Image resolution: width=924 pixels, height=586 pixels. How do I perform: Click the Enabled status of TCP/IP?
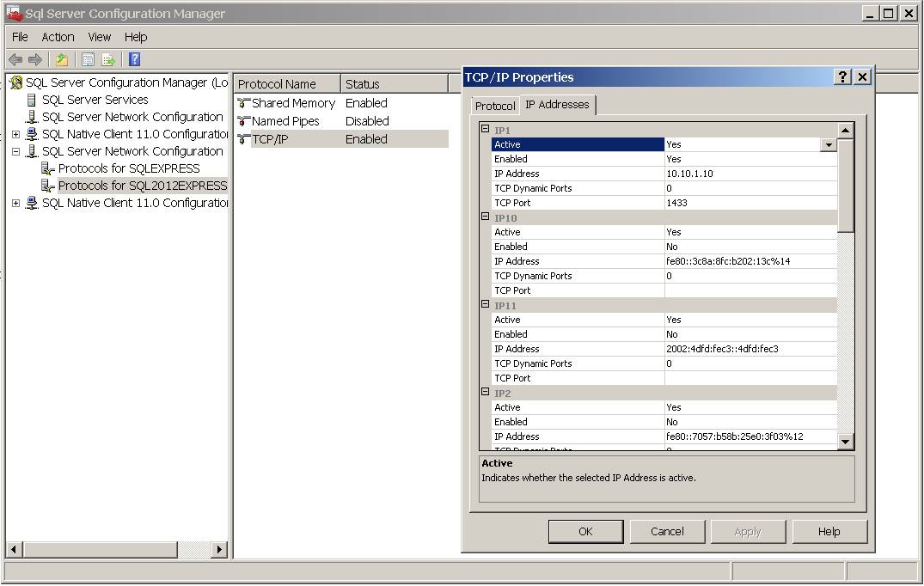[x=366, y=139]
